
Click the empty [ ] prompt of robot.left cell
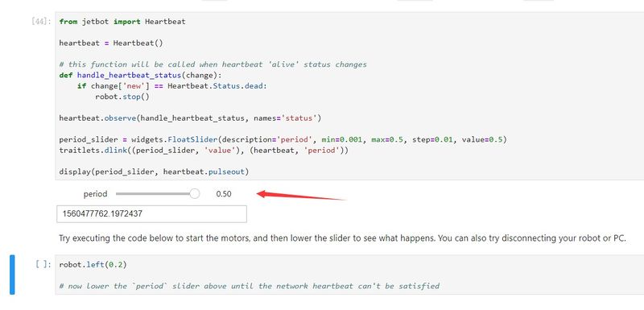tap(44, 265)
